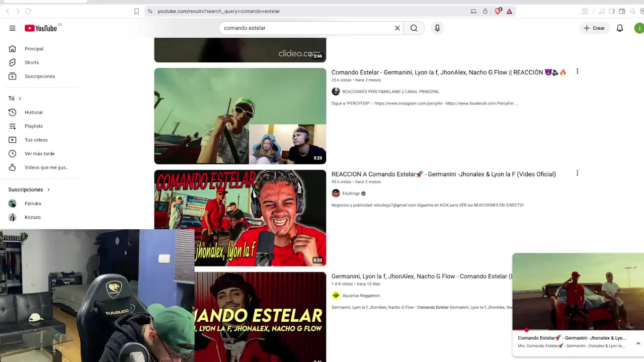Click the install app icon in address bar
Screen dimensions: 644x362
coord(473,11)
